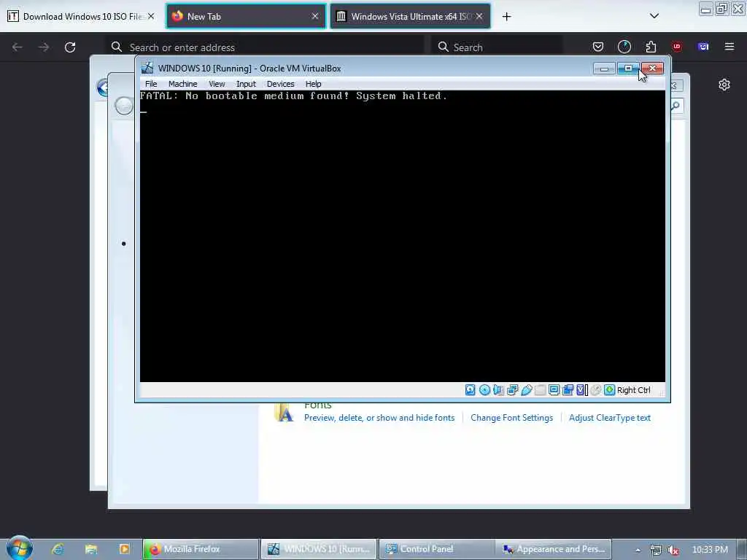Launch Internet Explorer from the taskbar
Viewport: 747px width, 560px height.
click(x=58, y=549)
